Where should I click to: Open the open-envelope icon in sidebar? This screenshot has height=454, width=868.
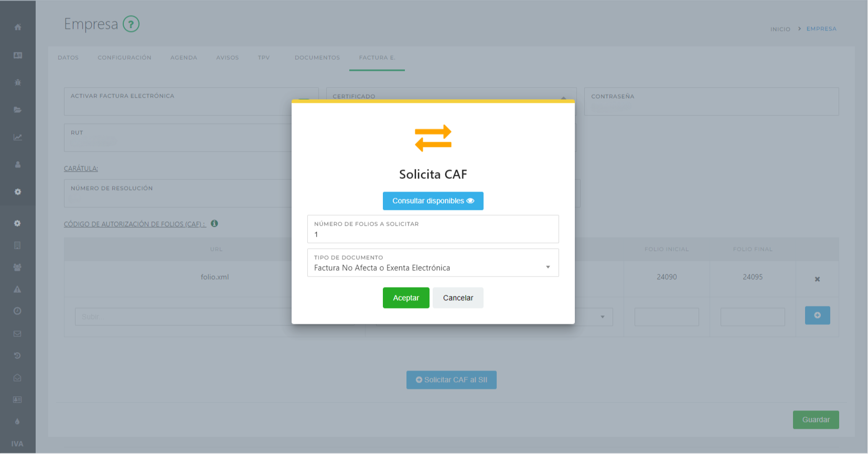pos(17,377)
